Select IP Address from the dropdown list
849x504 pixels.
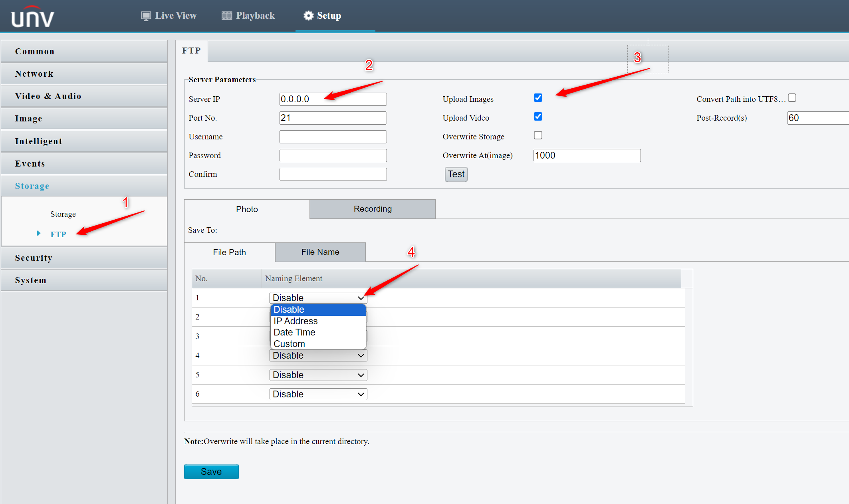(x=318, y=321)
